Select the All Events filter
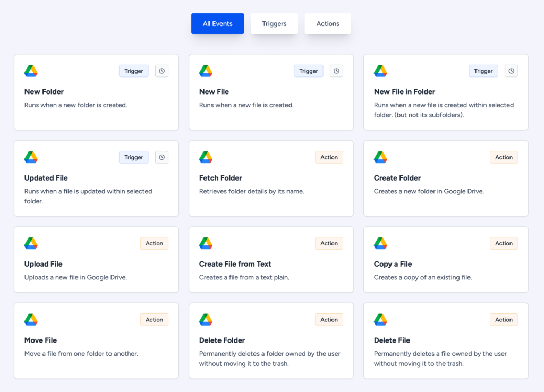The height and width of the screenshot is (392, 544). coord(217,23)
